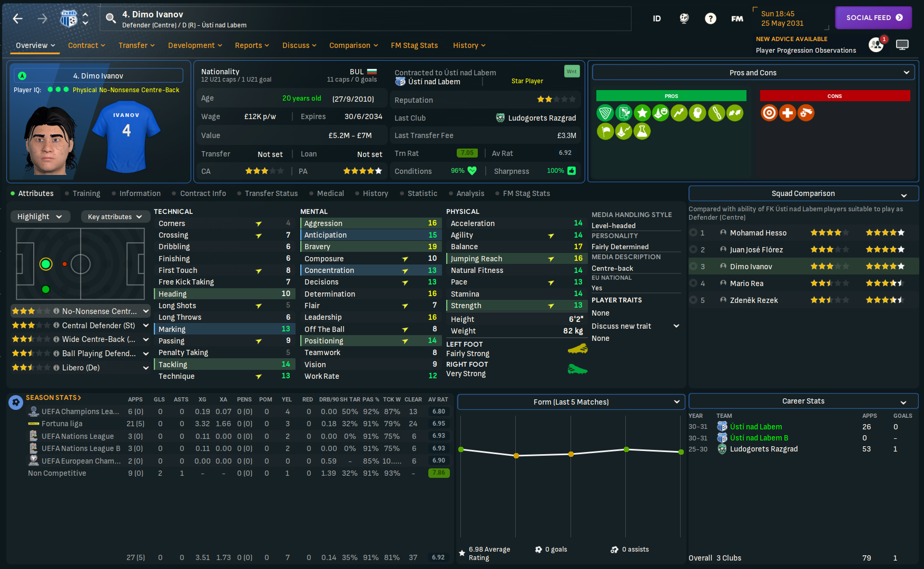Select the Analysis view radio
The width and height of the screenshot is (924, 569).
pyautogui.click(x=451, y=193)
